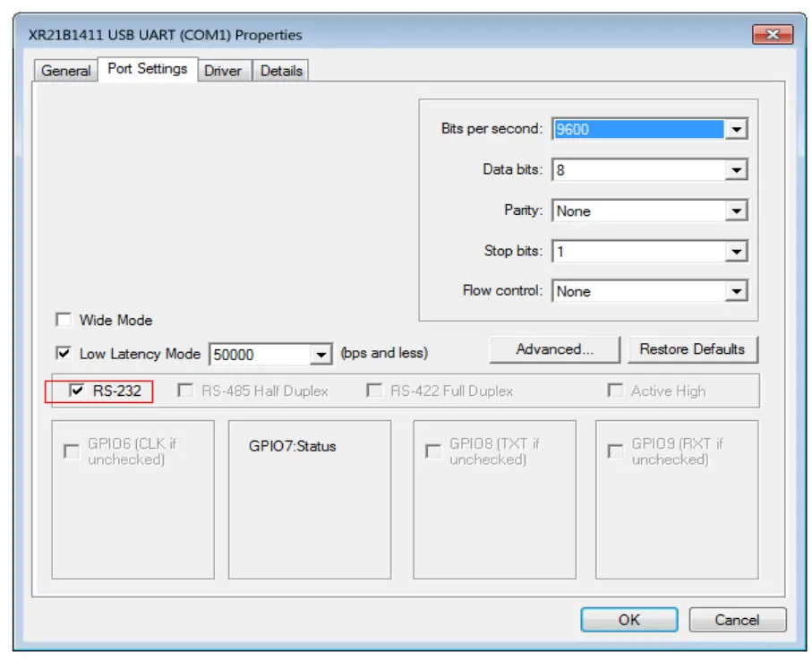Expand the Parity dropdown
The height and width of the screenshot is (670, 812).
[x=736, y=210]
